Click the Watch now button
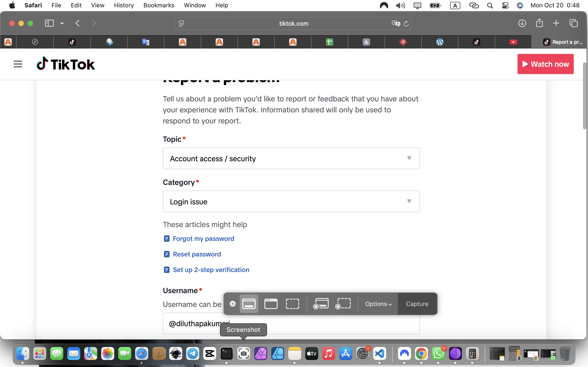The width and height of the screenshot is (588, 367). 545,64
